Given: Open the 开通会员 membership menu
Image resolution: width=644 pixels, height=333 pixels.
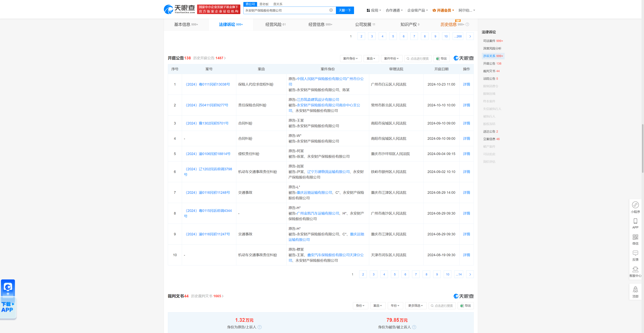Looking at the screenshot, I should 443,10.
